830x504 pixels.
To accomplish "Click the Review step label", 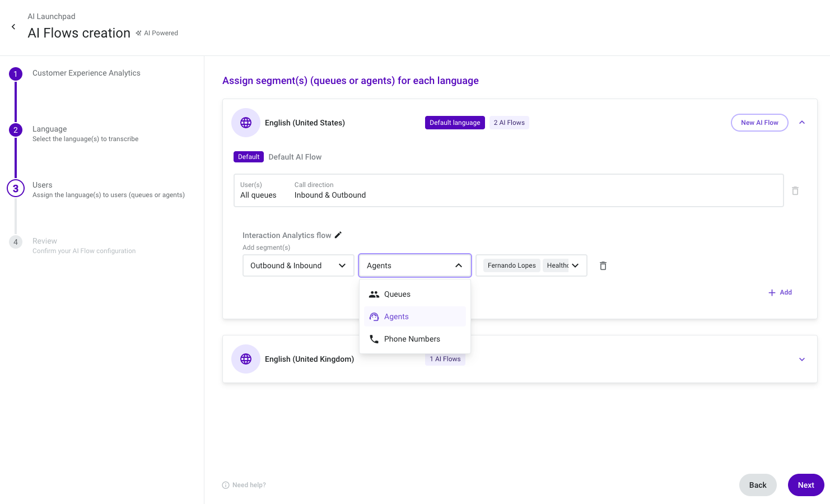I will point(45,241).
